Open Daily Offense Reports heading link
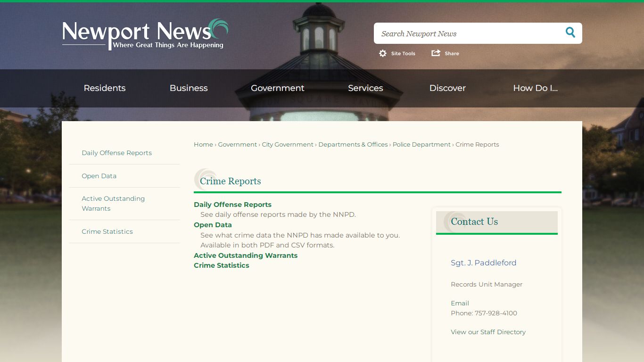This screenshot has width=644, height=362. pos(232,205)
